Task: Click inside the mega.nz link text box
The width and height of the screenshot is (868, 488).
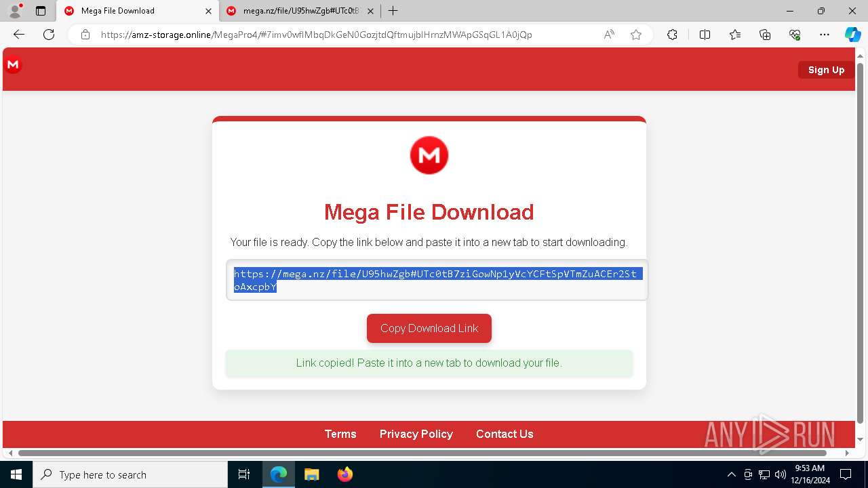Action: (x=437, y=280)
